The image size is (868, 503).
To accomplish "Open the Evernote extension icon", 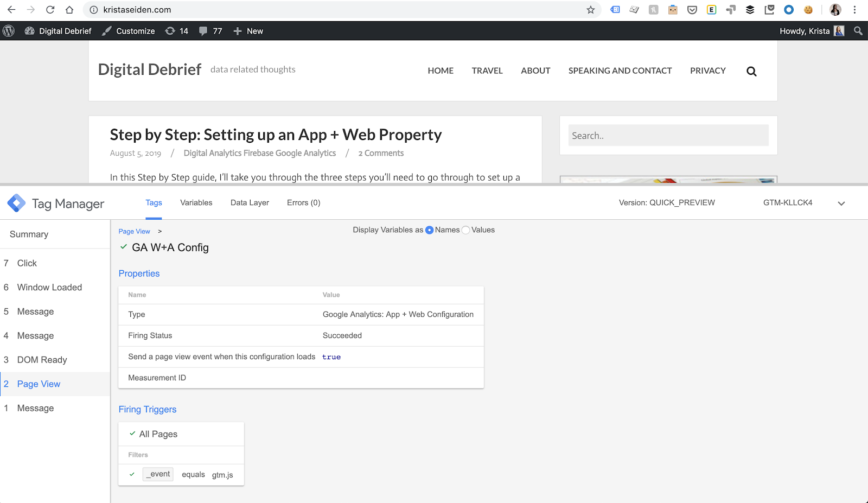I will coord(712,10).
